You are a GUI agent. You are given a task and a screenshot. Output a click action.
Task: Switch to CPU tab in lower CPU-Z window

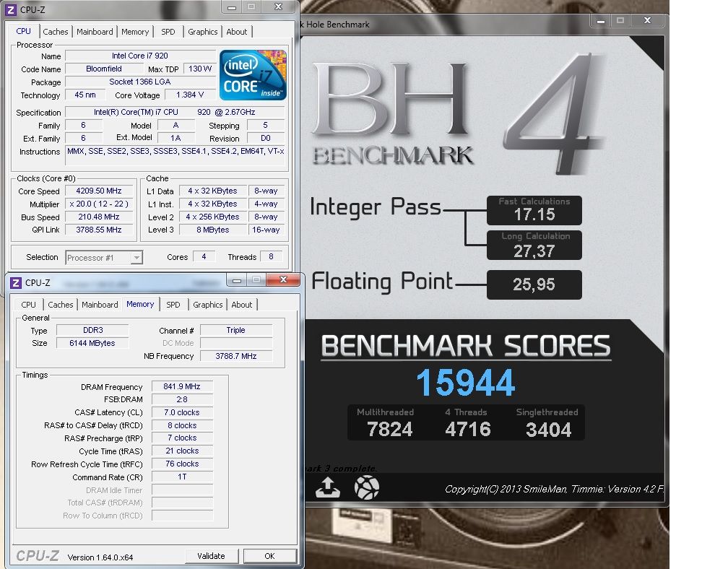[x=28, y=305]
